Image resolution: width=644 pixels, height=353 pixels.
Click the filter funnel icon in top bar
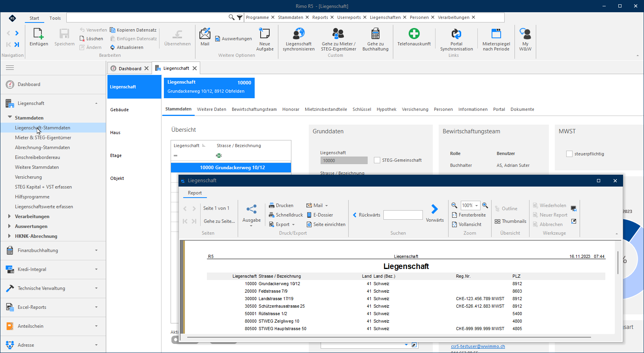click(240, 17)
